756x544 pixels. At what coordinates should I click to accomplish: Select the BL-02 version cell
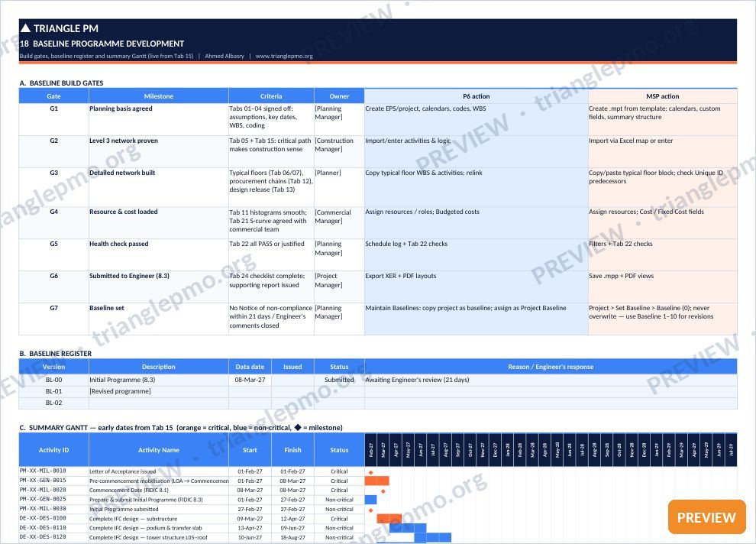53,403
